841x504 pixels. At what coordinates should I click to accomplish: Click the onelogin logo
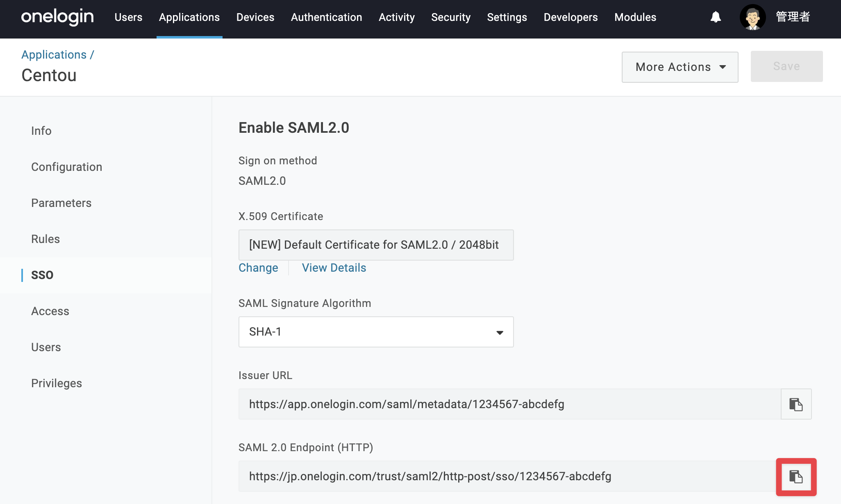pos(57,17)
